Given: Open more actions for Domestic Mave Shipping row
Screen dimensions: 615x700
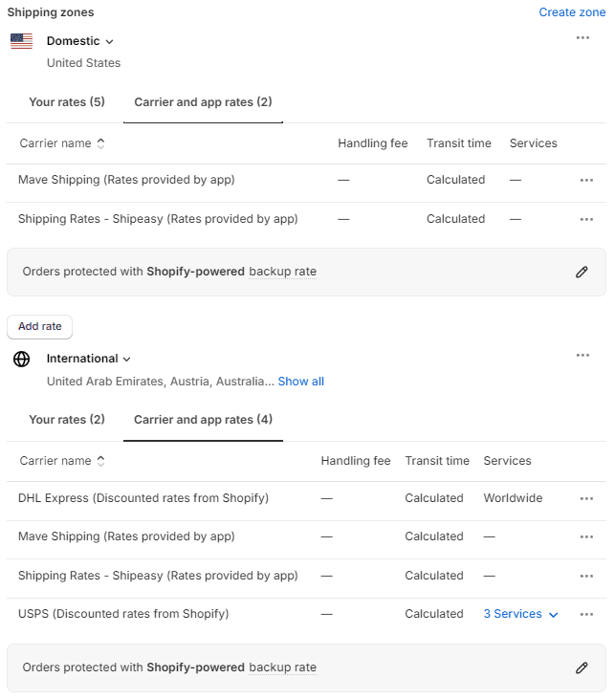Looking at the screenshot, I should (x=586, y=181).
